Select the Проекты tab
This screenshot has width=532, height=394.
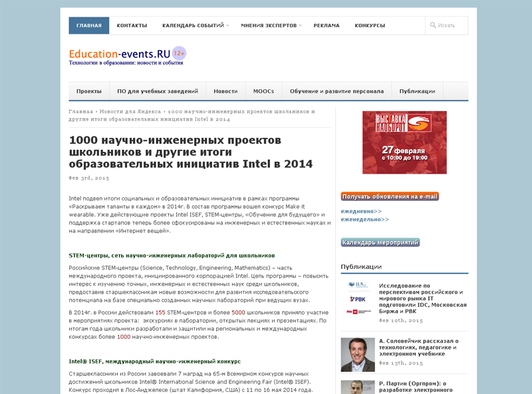[89, 91]
